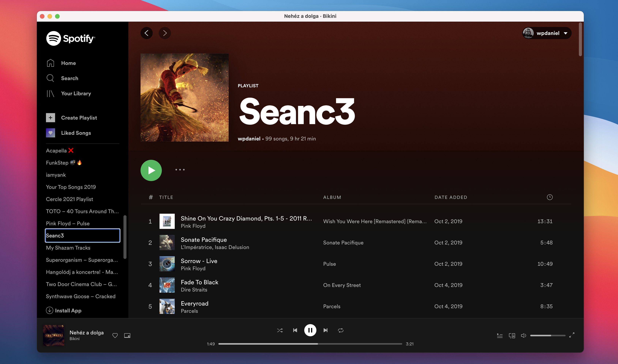The height and width of the screenshot is (364, 618).
Task: Open the three-dot more options menu
Action: tap(180, 170)
